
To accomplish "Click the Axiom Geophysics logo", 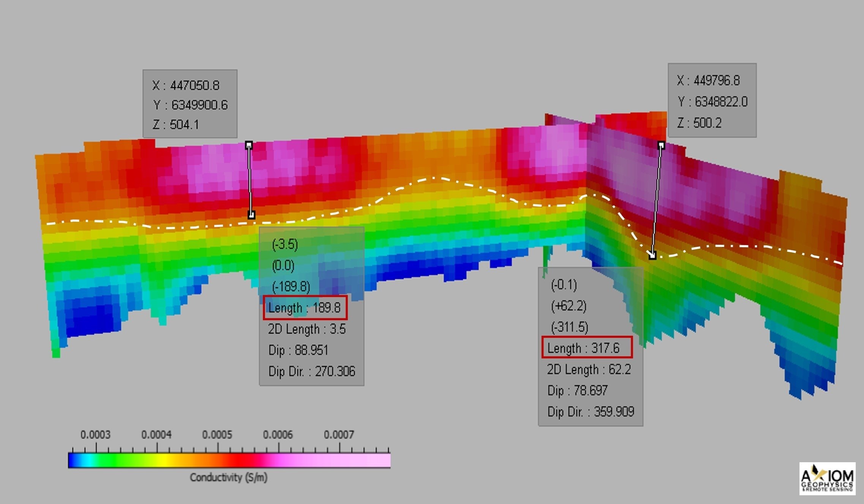I will tap(828, 479).
